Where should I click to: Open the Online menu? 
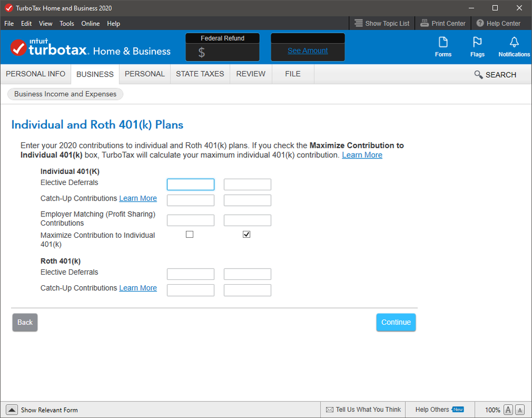pos(90,23)
